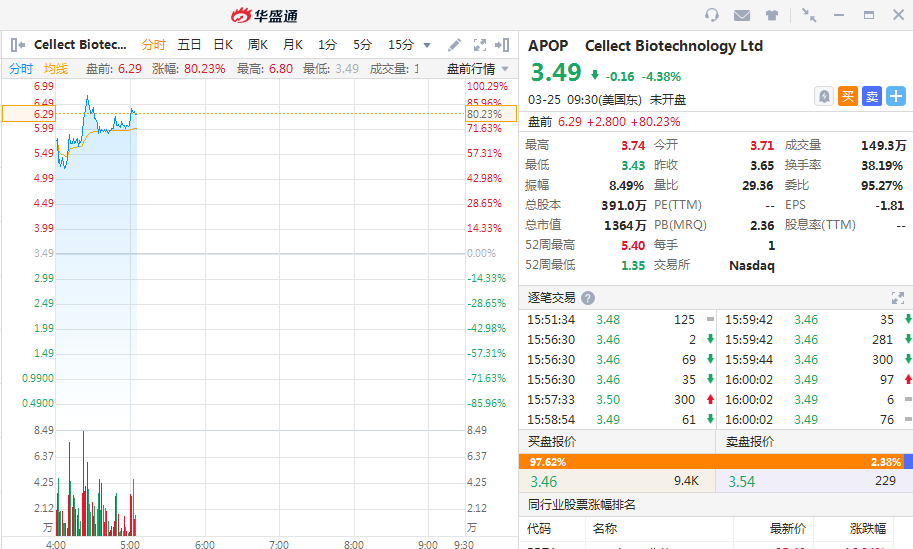Toggle the 均线 average line
The image size is (913, 549).
pyautogui.click(x=56, y=69)
